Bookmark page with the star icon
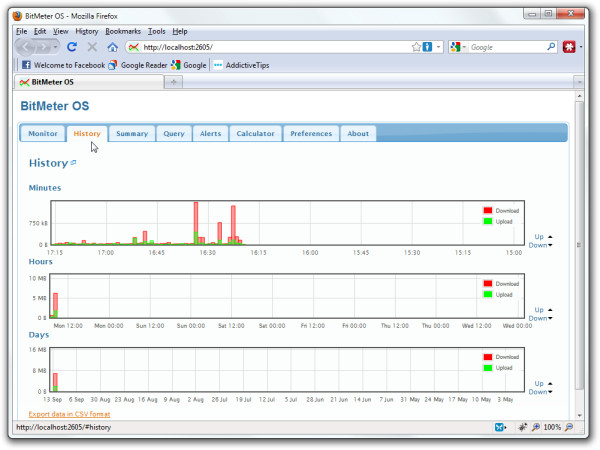The width and height of the screenshot is (600, 450). coord(416,47)
